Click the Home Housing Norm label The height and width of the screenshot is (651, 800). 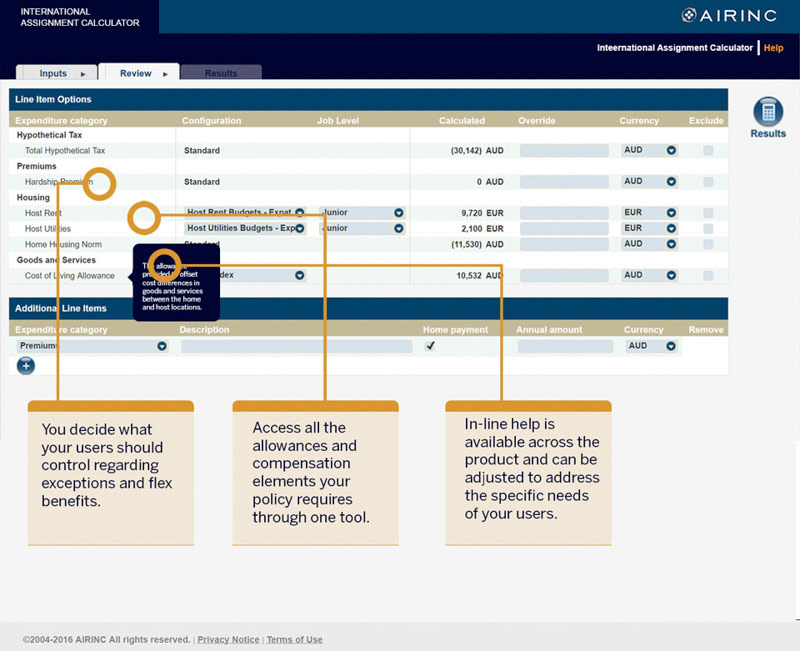[x=63, y=244]
